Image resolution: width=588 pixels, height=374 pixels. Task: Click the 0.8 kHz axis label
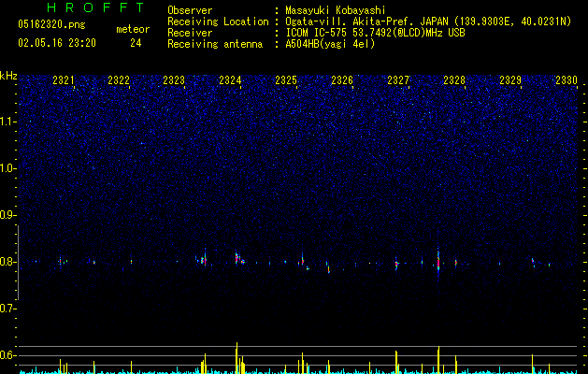[7, 262]
